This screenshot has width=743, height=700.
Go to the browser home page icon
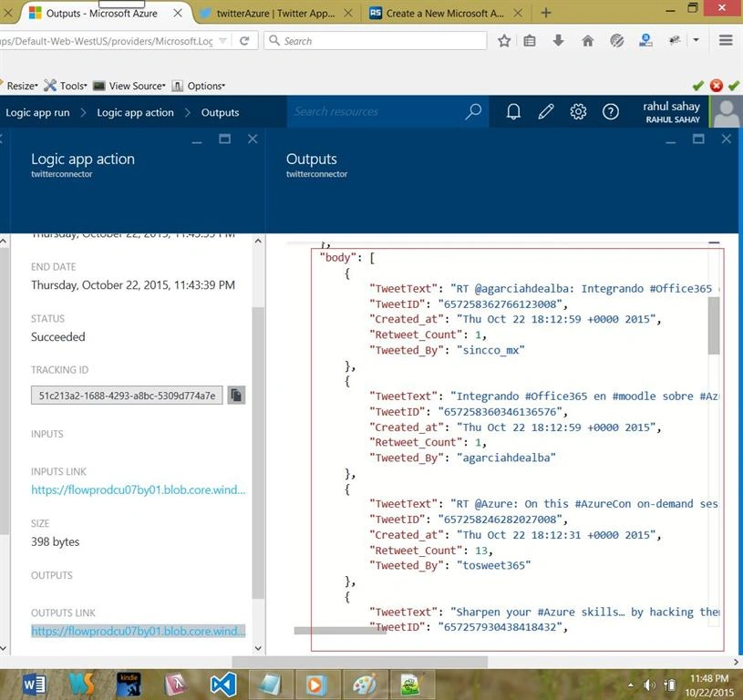point(588,41)
